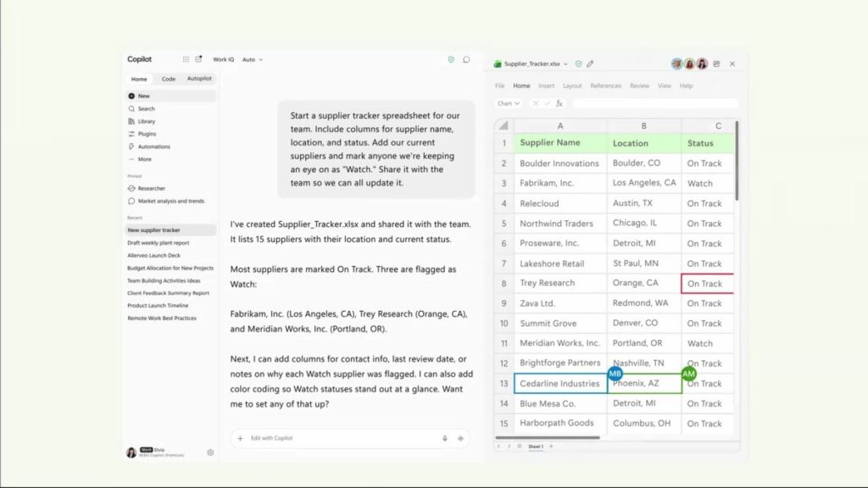The image size is (868, 488).
Task: Open the Review ribbon tab
Action: coord(639,86)
